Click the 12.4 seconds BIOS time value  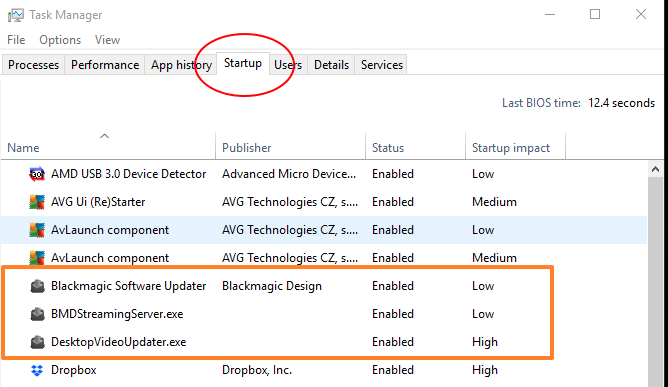(x=622, y=103)
